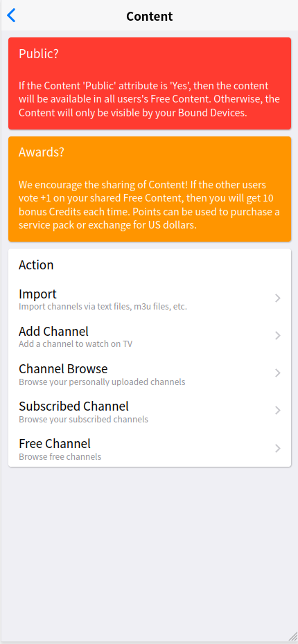This screenshot has width=298, height=644.
Task: Click the Free Channel row arrow
Action: [278, 448]
